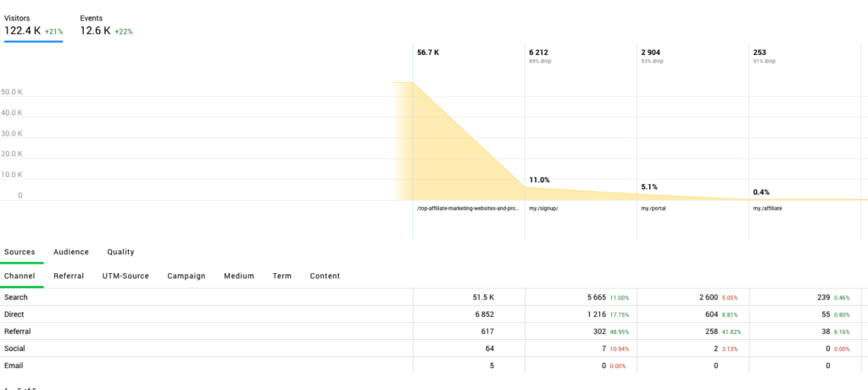Viewport: 868px width, 390px height.
Task: Click the /top-affiliate-marketing-websites funnel step label
Action: click(467, 209)
